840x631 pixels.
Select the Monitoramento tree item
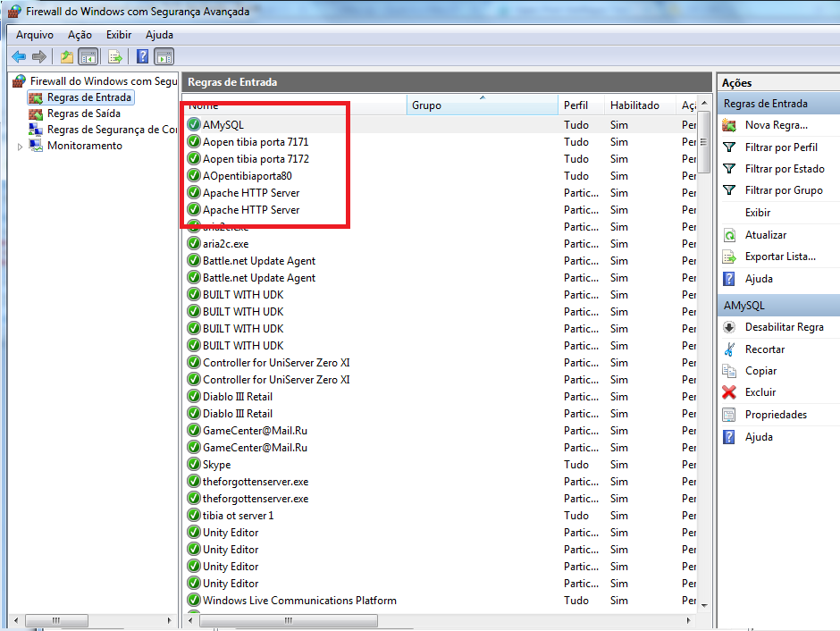tap(85, 146)
